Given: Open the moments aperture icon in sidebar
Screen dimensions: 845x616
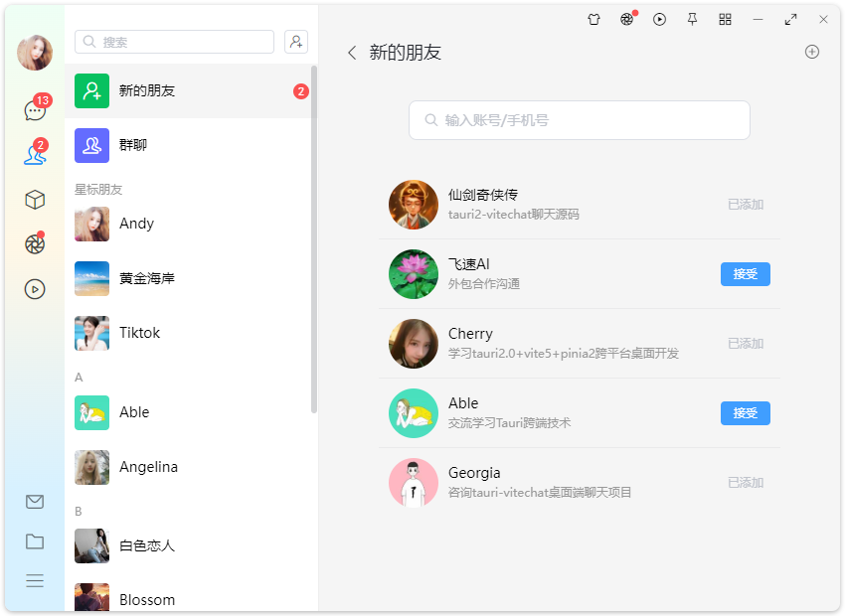Looking at the screenshot, I should [x=35, y=244].
